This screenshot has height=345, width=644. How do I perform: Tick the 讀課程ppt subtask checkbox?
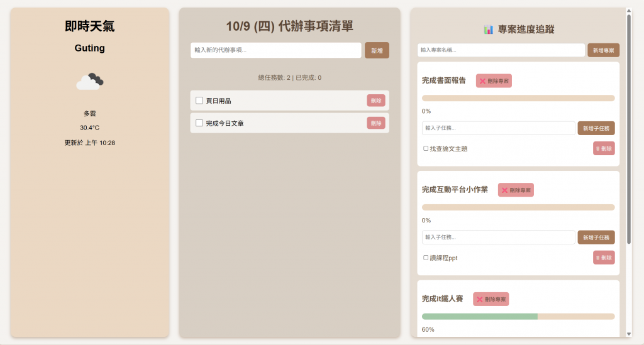coord(426,258)
